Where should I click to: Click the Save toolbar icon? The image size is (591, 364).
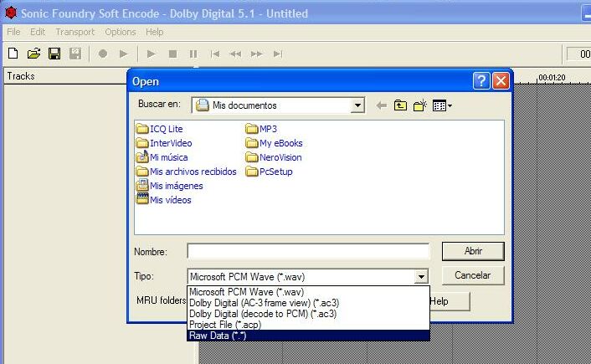(54, 54)
